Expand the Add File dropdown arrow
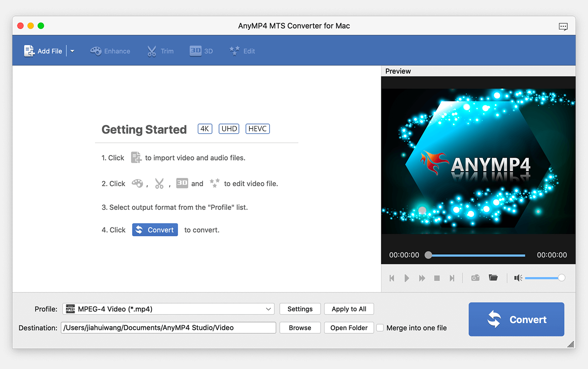This screenshot has height=369, width=588. click(72, 51)
